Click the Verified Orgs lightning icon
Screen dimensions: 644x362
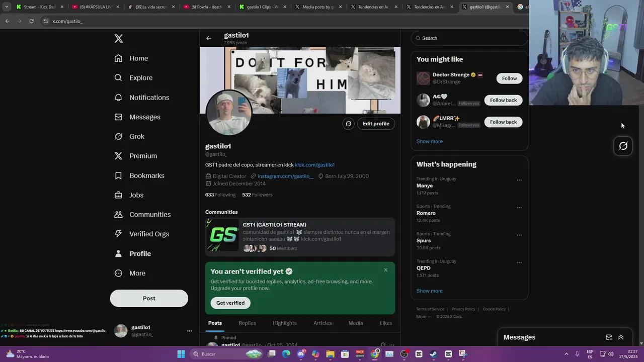[118, 234]
